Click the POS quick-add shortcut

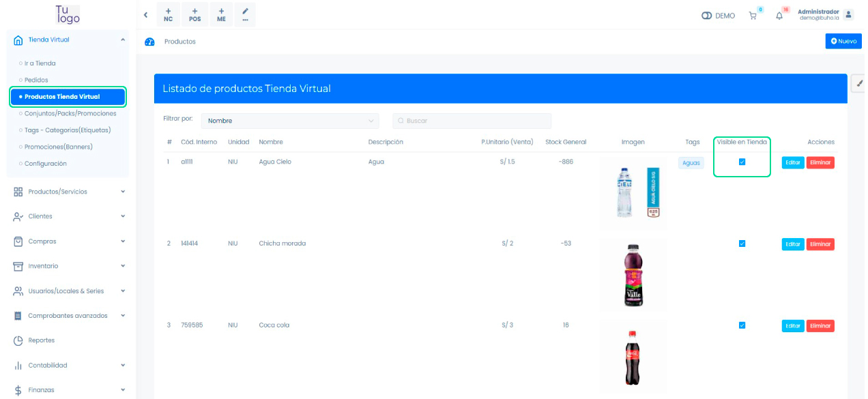pos(194,15)
